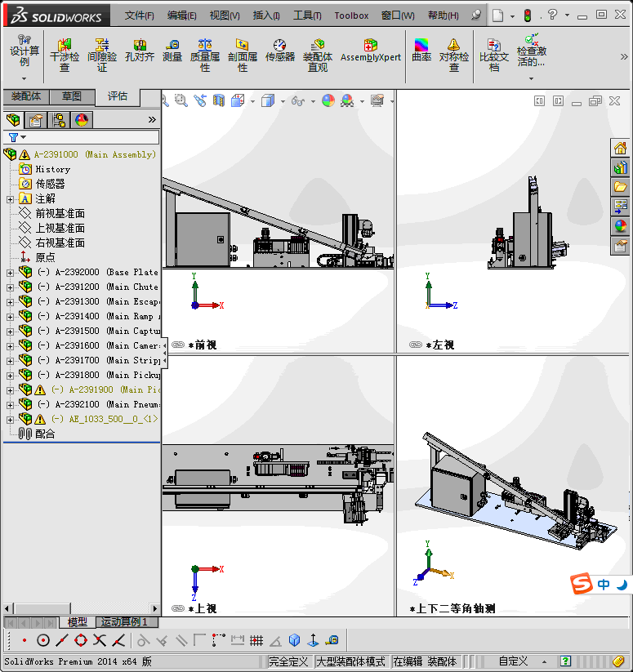The image size is (633, 672).
Task: Toggle Link Views icon beside 上视 label
Action: pos(178,608)
